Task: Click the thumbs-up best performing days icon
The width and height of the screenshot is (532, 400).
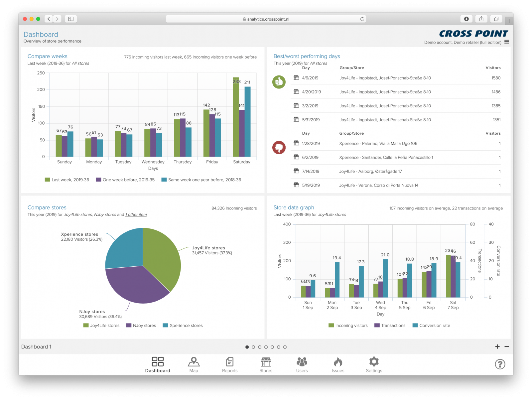Action: tap(279, 82)
